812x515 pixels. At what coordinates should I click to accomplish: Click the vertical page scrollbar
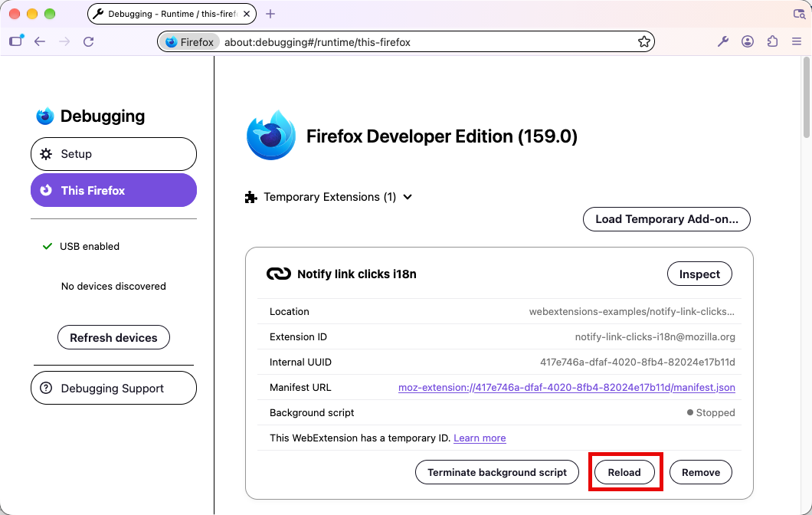807,98
